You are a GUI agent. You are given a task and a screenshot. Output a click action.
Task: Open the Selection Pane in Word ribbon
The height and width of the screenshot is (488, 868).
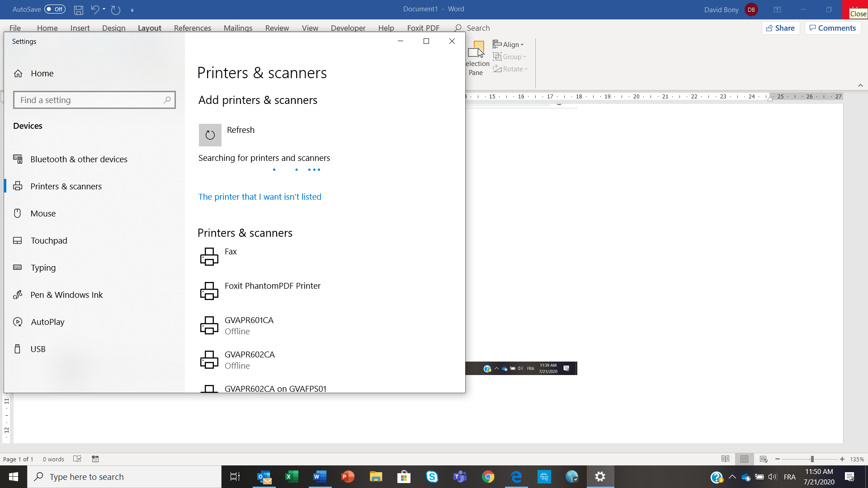click(477, 58)
